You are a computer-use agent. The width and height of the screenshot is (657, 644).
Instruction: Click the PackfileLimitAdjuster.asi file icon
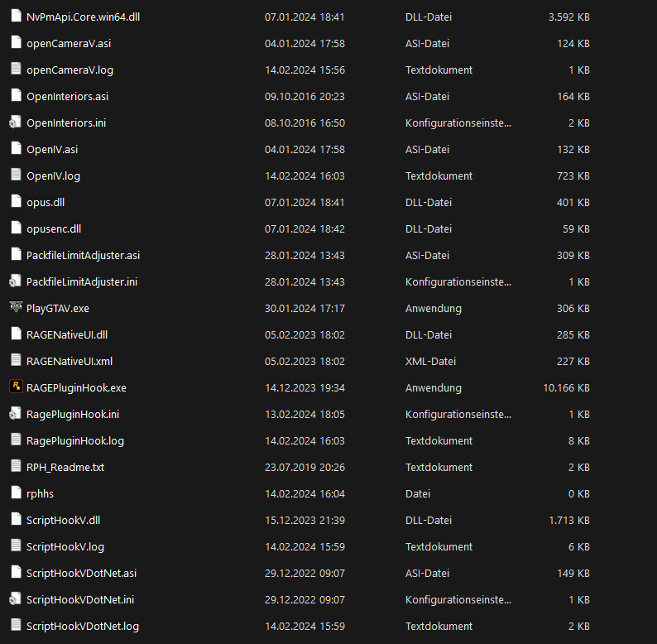tap(16, 254)
